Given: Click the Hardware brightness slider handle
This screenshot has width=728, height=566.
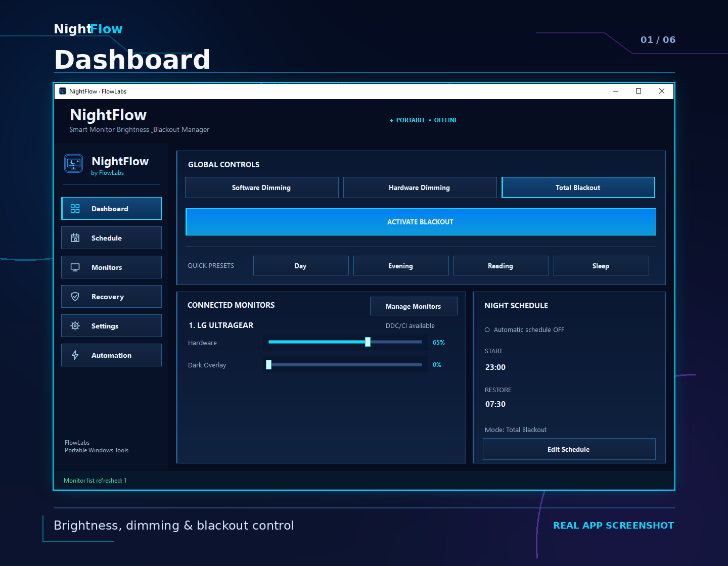Looking at the screenshot, I should (368, 342).
